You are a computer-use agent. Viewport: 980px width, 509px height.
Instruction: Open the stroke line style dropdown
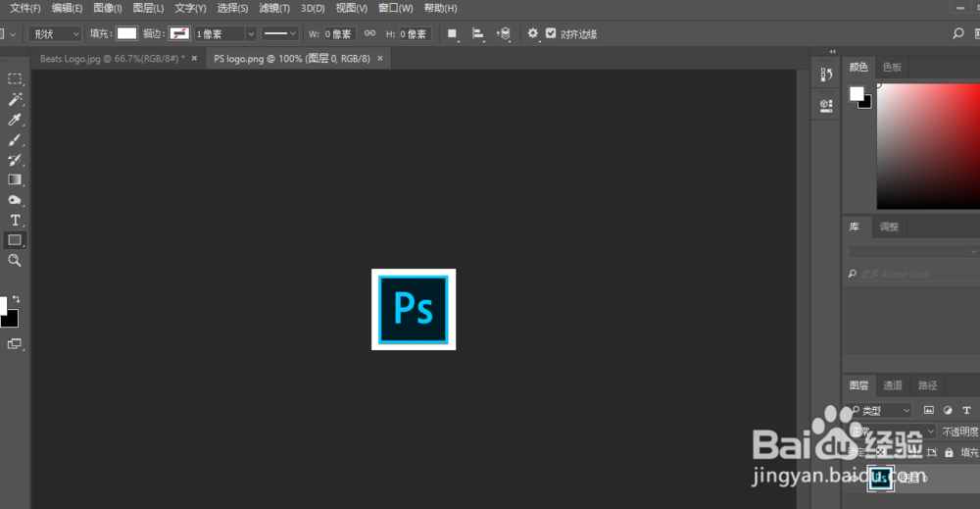coord(279,33)
